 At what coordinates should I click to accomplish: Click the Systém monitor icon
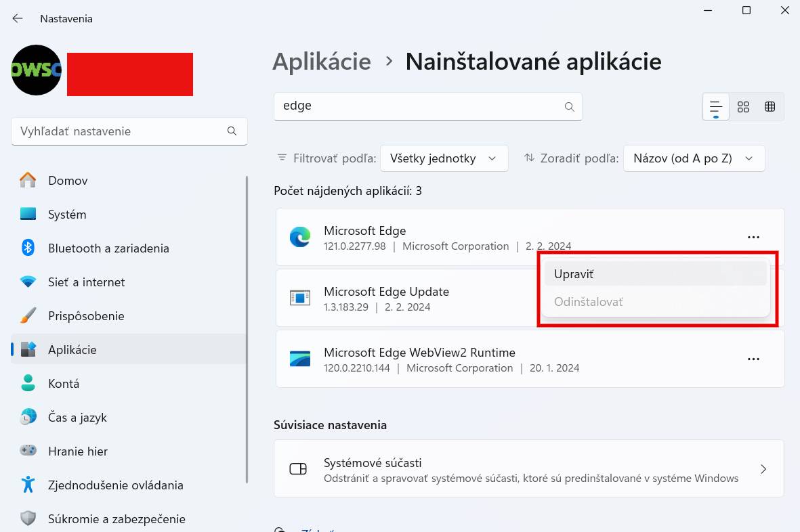(x=28, y=214)
